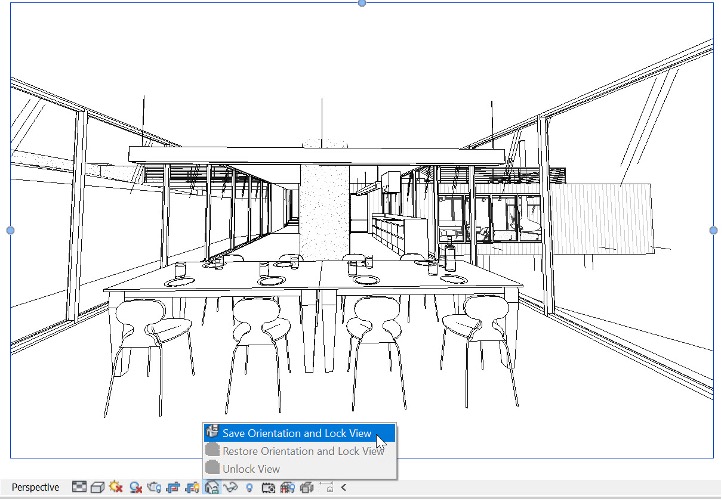Toggle Shadows on or off
Image resolution: width=722 pixels, height=500 pixels.
pos(135,487)
